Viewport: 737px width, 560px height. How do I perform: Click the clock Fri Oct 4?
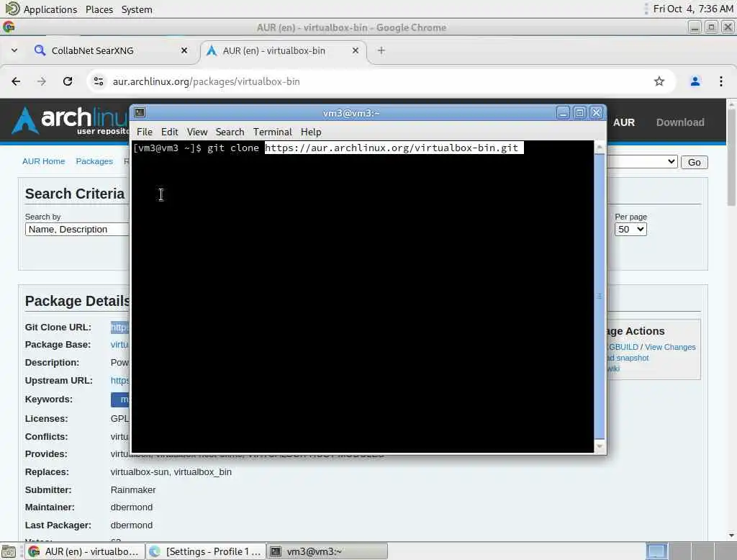[x=693, y=9]
